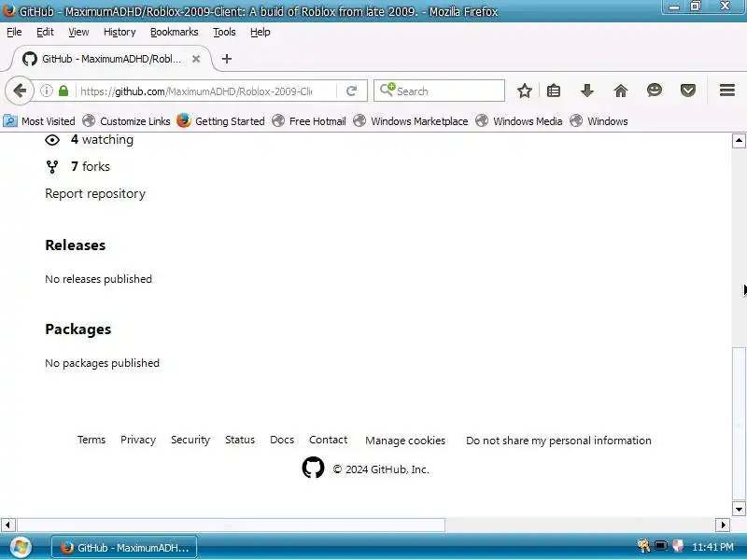Screen dimensions: 747x560
Task: Click the first system tray icon beside the battery
Action: [x=644, y=546]
